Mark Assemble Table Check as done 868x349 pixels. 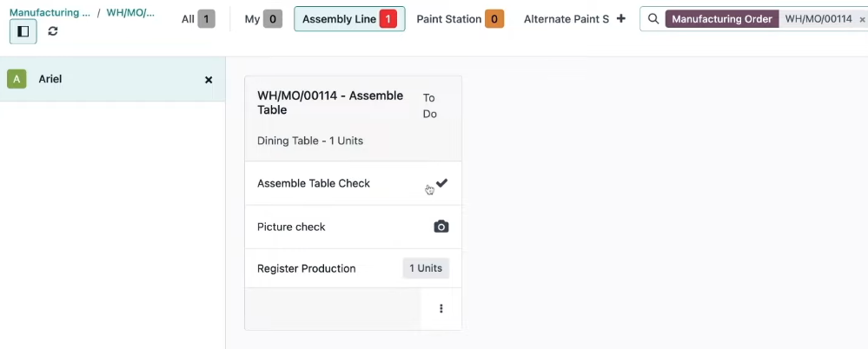coord(441,183)
